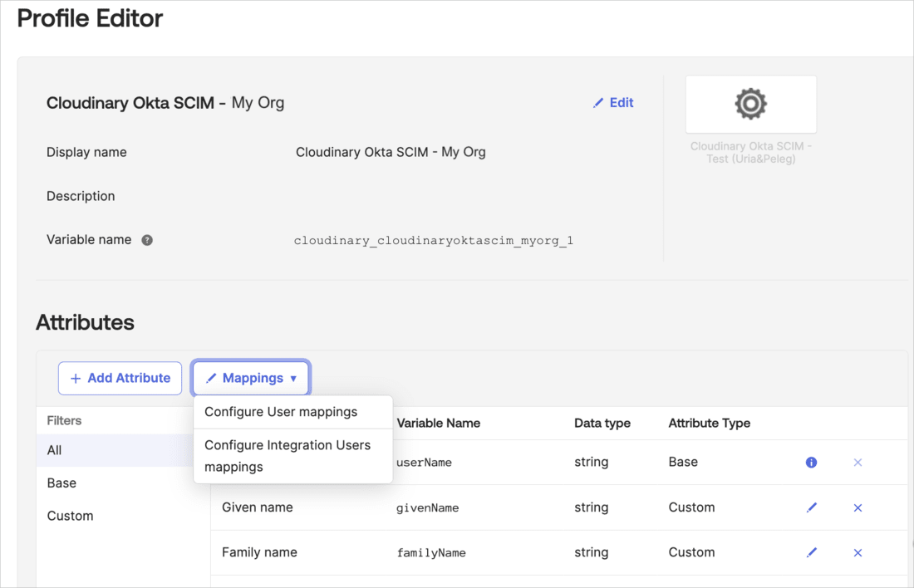Click the Display name label

pyautogui.click(x=86, y=152)
